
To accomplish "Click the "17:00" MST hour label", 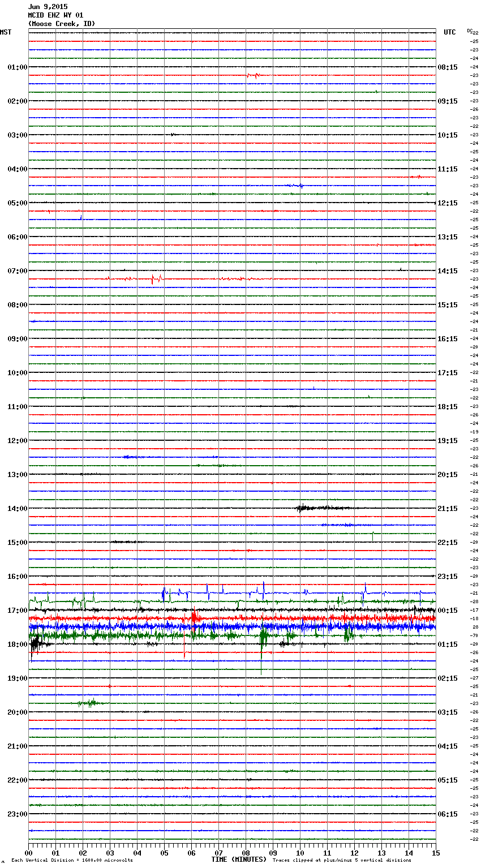I will point(18,611).
